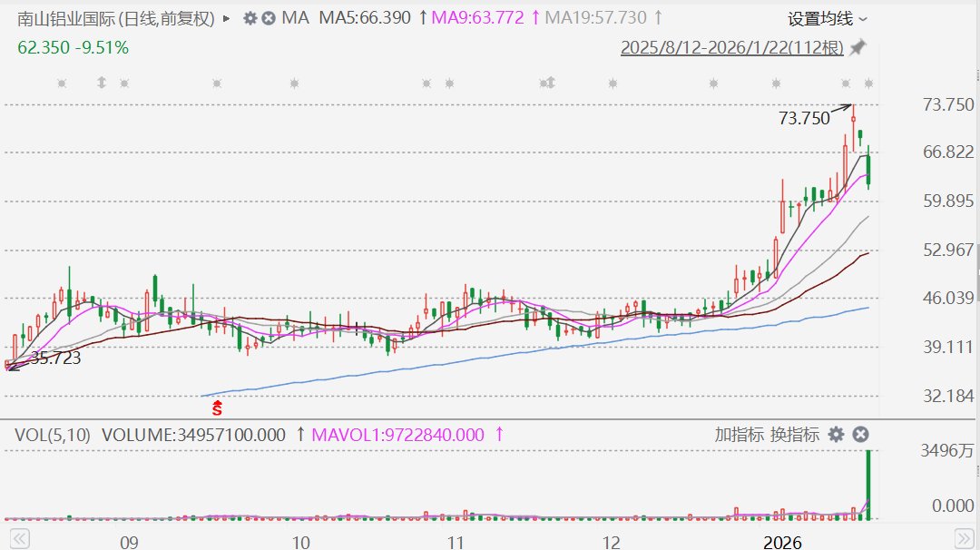Click the 加指标 button
This screenshot has width=980, height=550.
point(740,435)
